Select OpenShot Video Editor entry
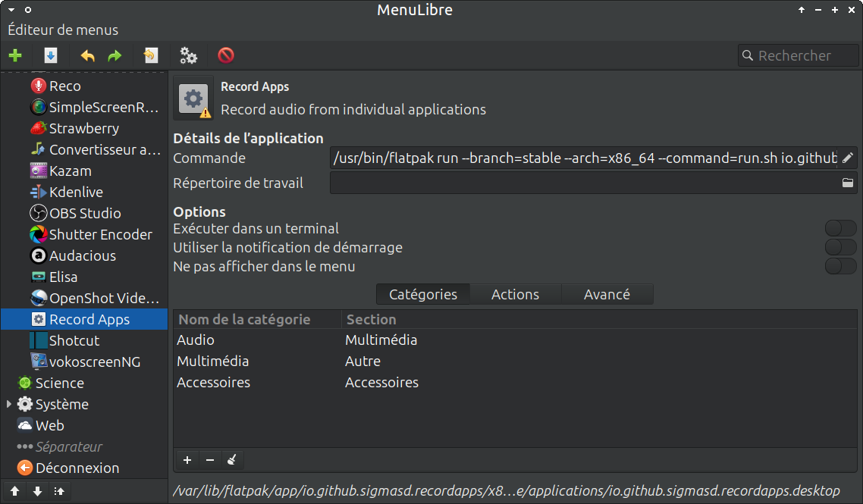 tap(84, 298)
